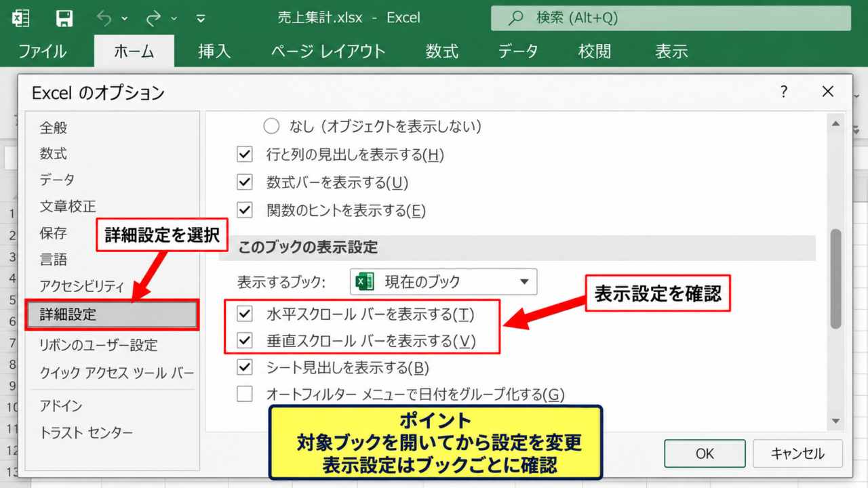Open the 校閲 ribbon tab

[595, 52]
